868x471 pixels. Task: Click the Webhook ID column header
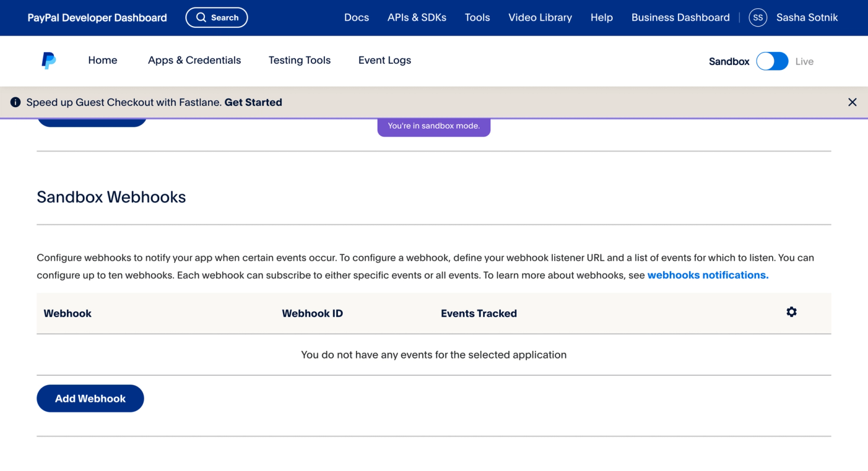coord(313,314)
